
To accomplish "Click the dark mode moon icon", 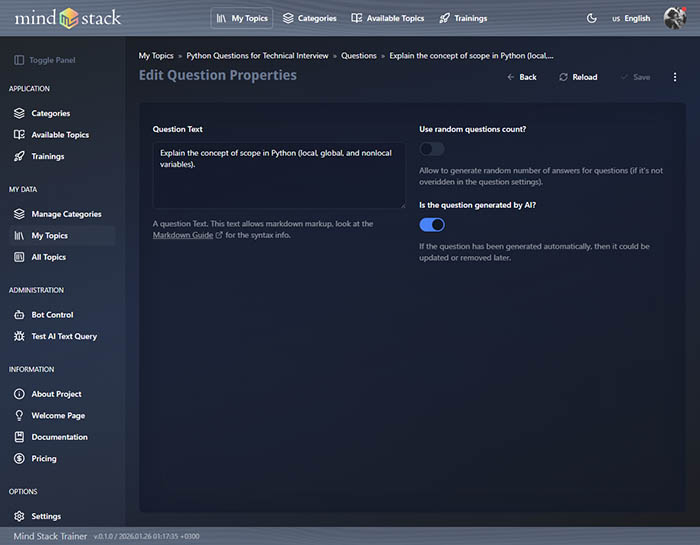I will point(591,18).
